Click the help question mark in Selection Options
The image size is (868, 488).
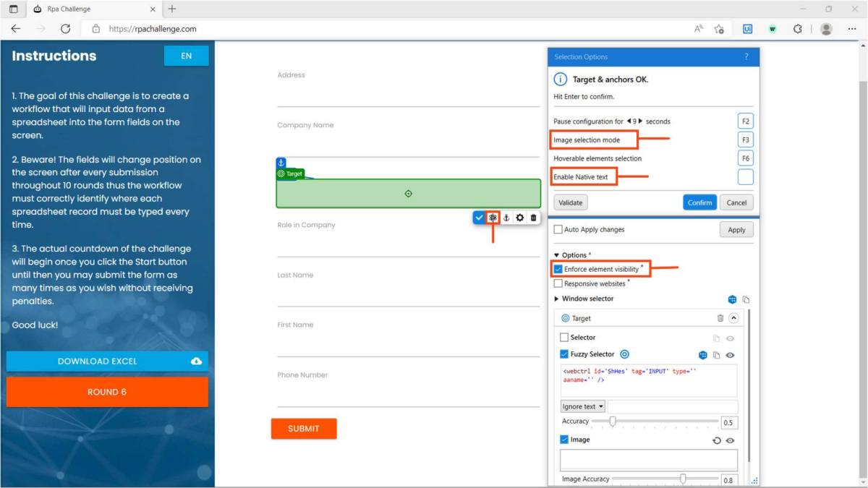(x=746, y=57)
